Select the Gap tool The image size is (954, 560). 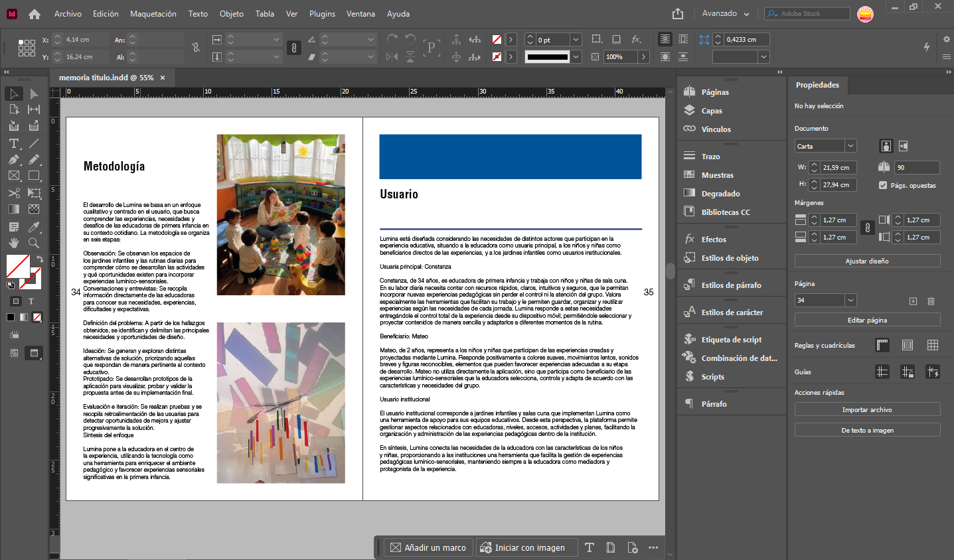coord(34,109)
